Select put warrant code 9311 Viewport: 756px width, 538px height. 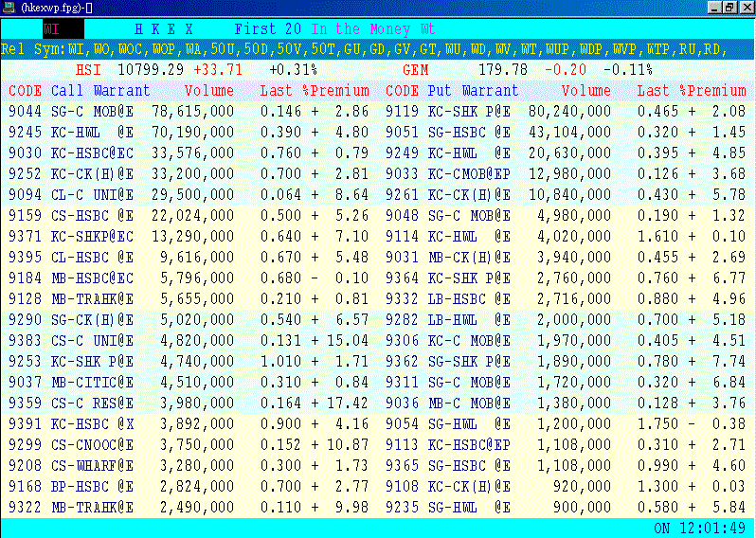(402, 383)
